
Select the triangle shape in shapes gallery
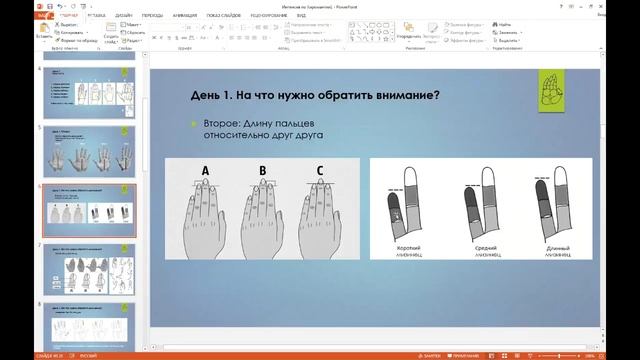[x=352, y=32]
